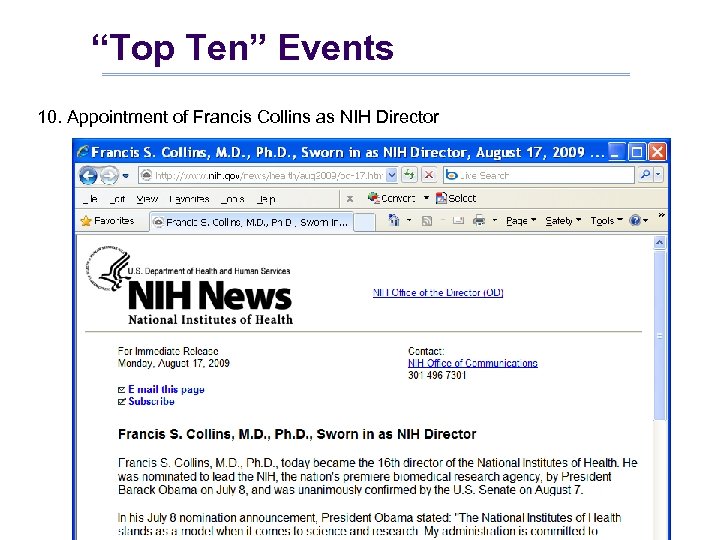Click the blue Help question mark icon

(x=636, y=221)
